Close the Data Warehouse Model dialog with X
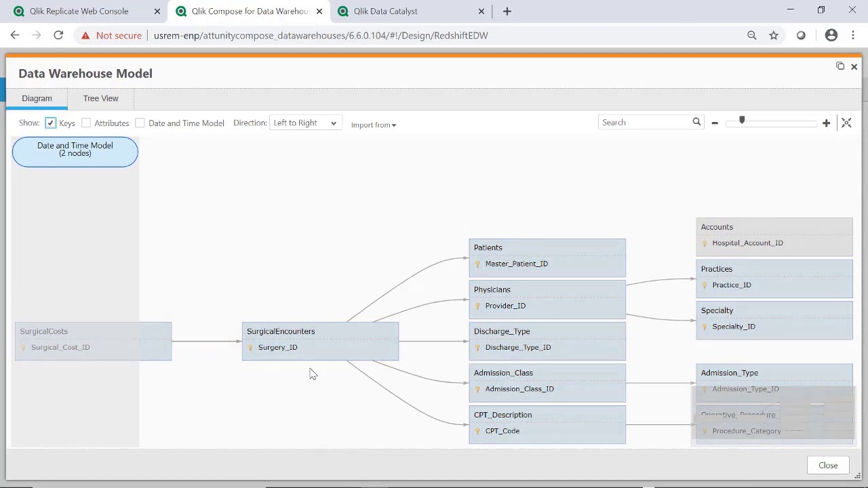 [x=854, y=66]
